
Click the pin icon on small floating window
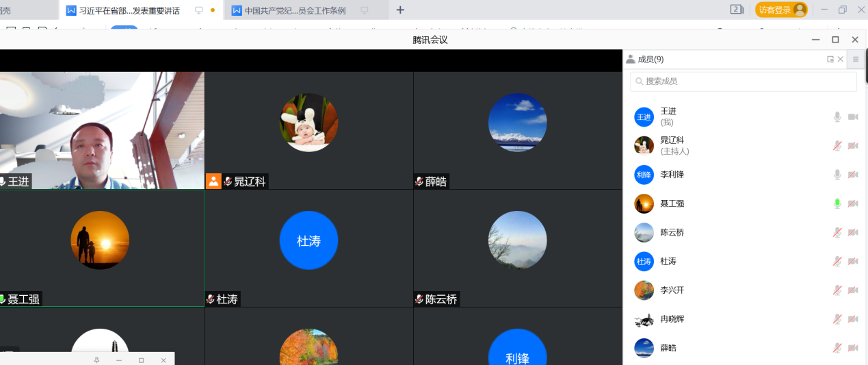(96, 360)
